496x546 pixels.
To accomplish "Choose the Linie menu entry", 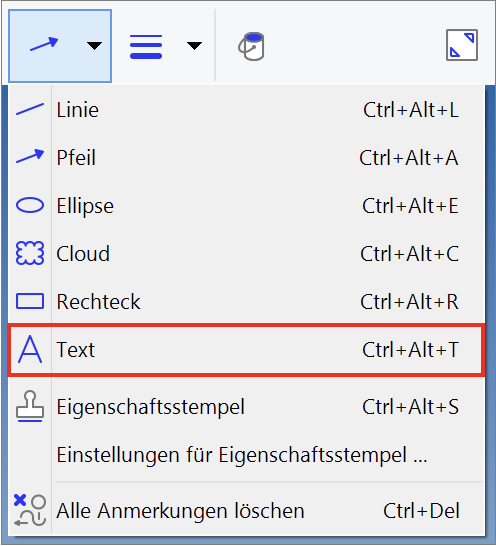I will pyautogui.click(x=247, y=110).
